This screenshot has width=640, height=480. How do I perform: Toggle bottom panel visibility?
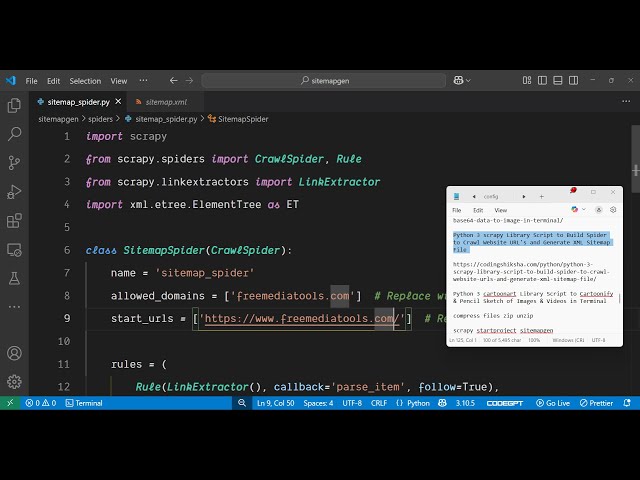[558, 80]
